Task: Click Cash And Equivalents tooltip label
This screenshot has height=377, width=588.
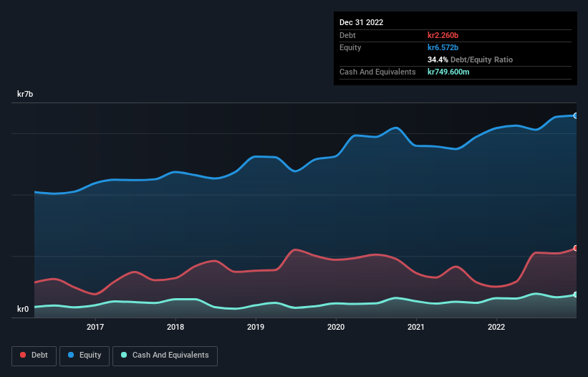Action: click(x=377, y=72)
